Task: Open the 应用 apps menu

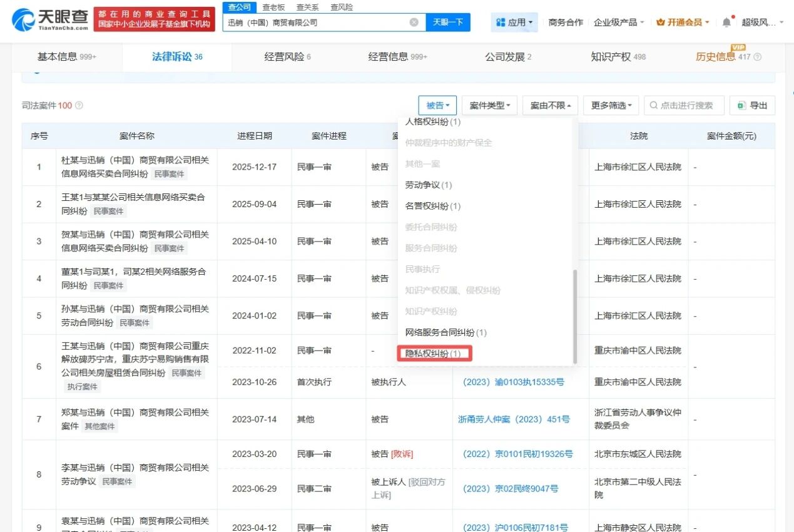Action: (514, 22)
